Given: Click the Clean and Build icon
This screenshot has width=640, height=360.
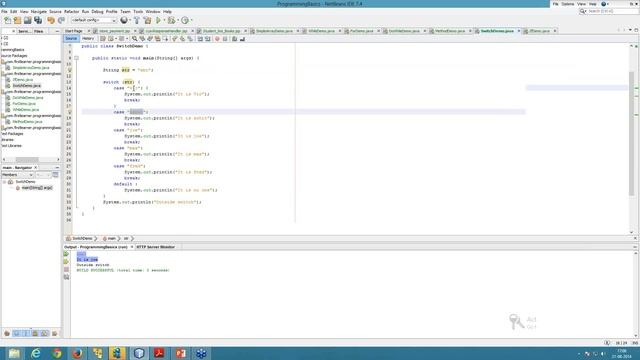Looking at the screenshot, I should pyautogui.click(x=147, y=20).
